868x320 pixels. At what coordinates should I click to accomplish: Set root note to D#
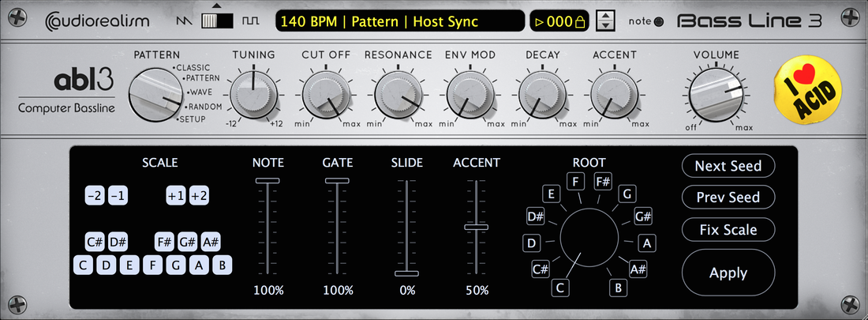[x=536, y=216]
